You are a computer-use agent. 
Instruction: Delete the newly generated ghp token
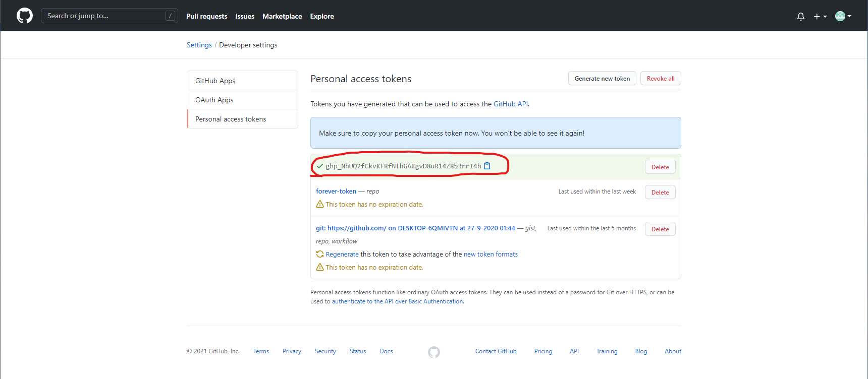(660, 167)
